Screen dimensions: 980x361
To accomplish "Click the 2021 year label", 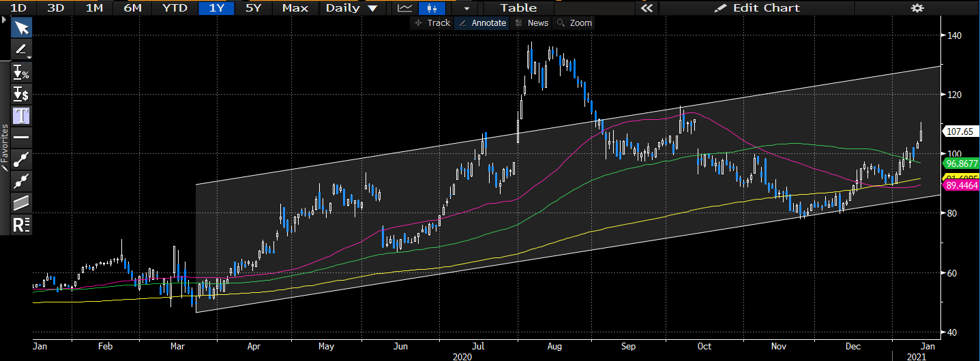I will click(915, 356).
